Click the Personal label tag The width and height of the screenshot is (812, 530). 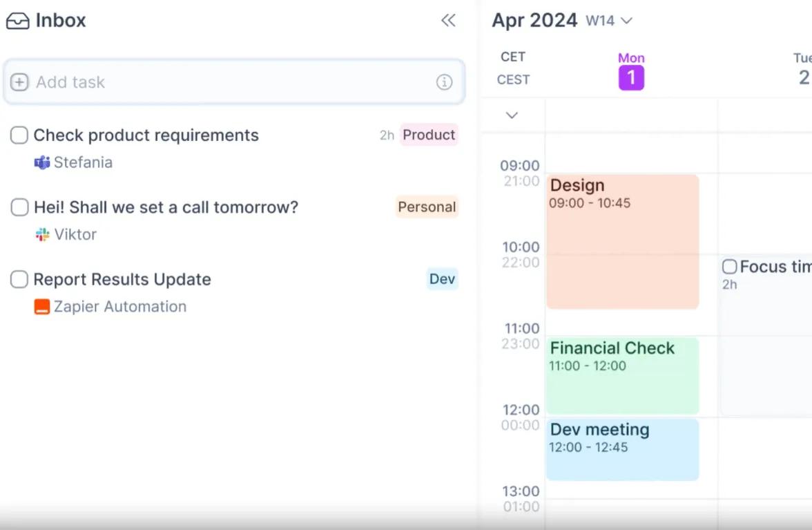click(x=427, y=207)
